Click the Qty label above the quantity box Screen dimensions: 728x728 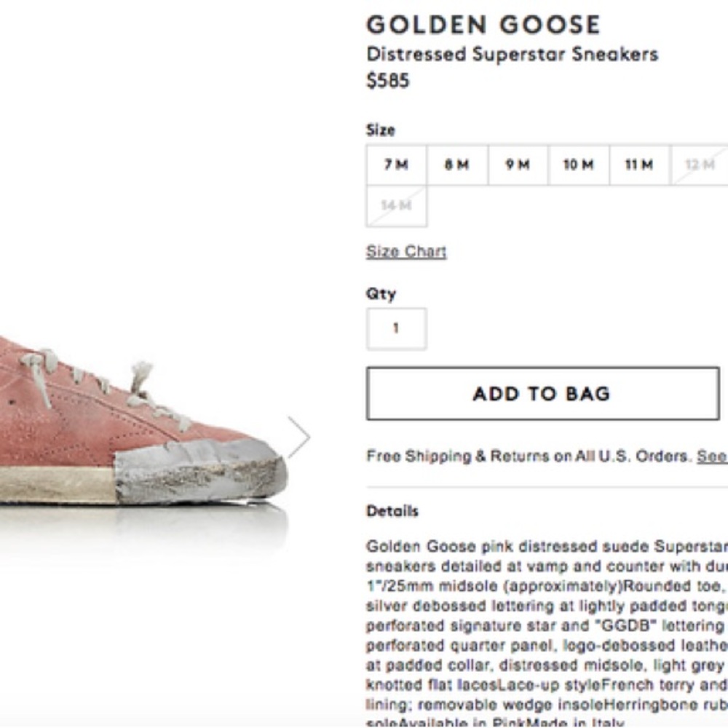[381, 294]
